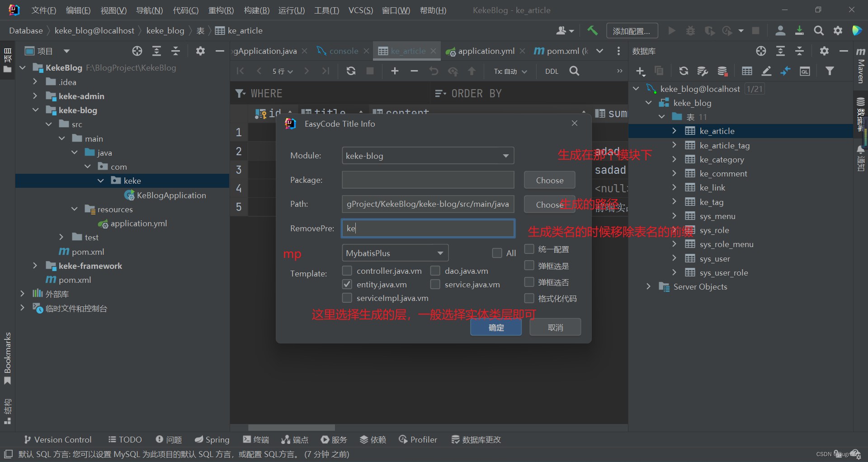Delete row with minus icon in editor
The width and height of the screenshot is (868, 462).
pyautogui.click(x=414, y=71)
